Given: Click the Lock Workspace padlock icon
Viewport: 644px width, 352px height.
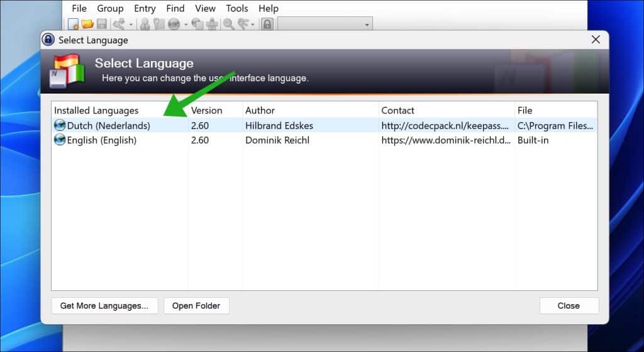Looking at the screenshot, I should tap(267, 25).
